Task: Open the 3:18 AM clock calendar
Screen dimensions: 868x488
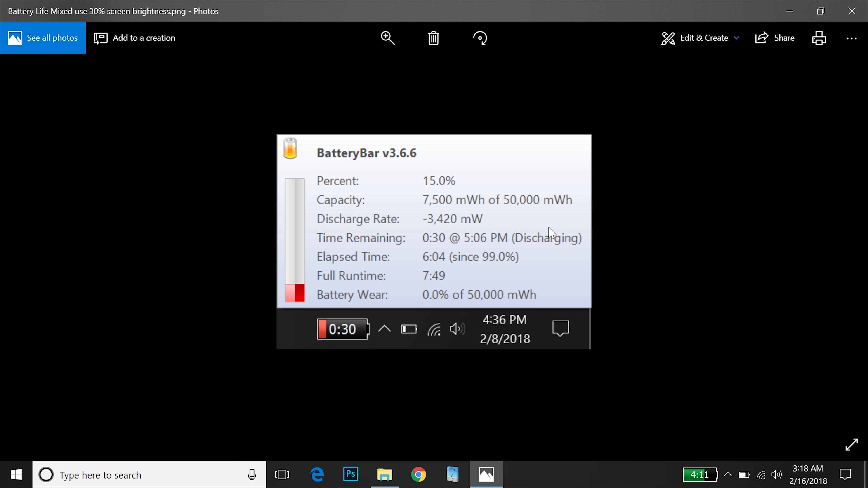Action: (808, 475)
